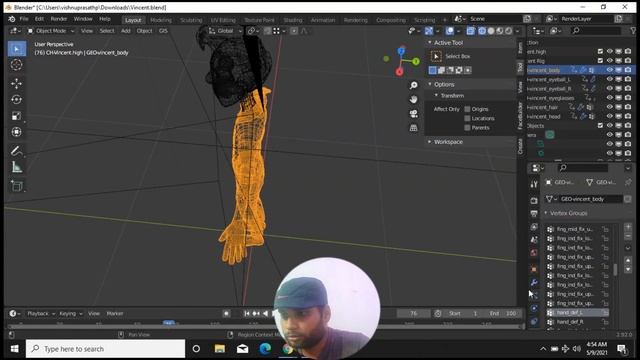640x360 pixels.
Task: Select the hand_def_L vertex group
Action: tap(578, 313)
